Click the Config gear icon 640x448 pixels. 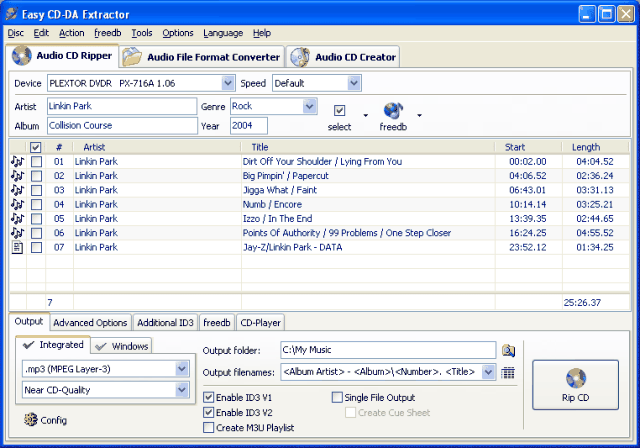click(31, 419)
